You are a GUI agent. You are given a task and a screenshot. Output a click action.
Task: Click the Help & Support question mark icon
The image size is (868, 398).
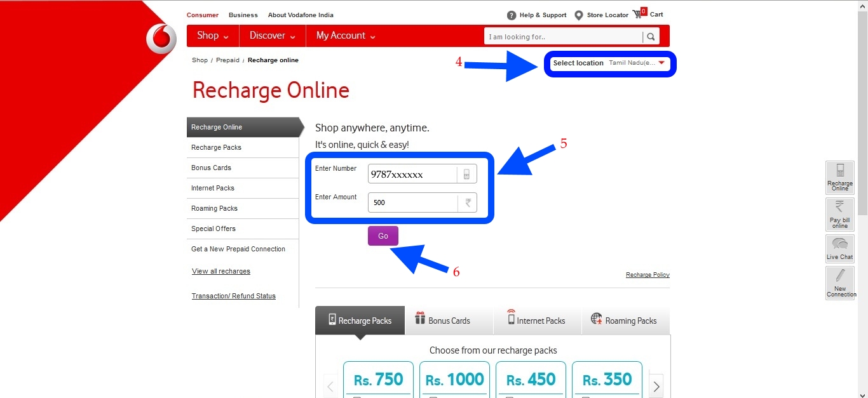coord(512,15)
